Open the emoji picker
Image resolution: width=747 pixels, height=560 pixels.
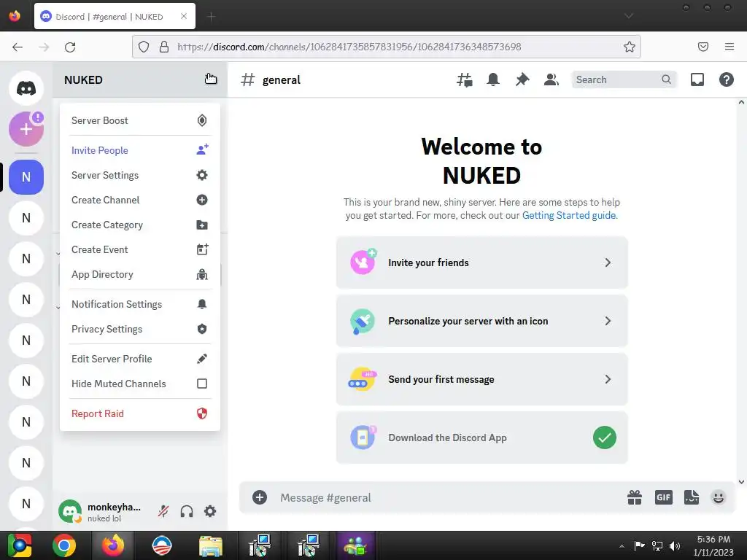tap(719, 497)
